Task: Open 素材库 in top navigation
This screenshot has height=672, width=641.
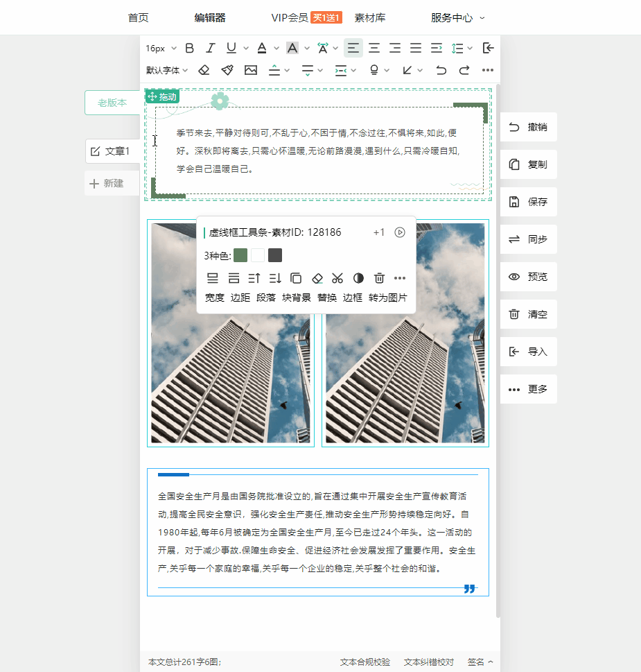Action: (370, 17)
